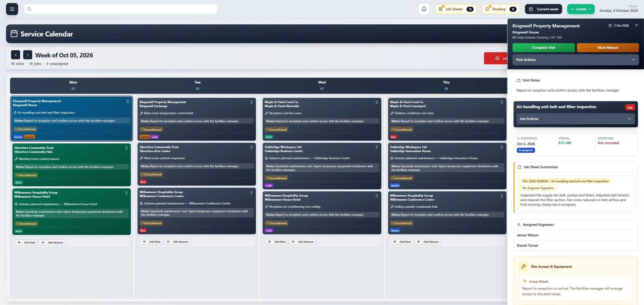Image resolution: width=644 pixels, height=305 pixels.
Task: Go to next week arrow
Action: pyautogui.click(x=28, y=55)
